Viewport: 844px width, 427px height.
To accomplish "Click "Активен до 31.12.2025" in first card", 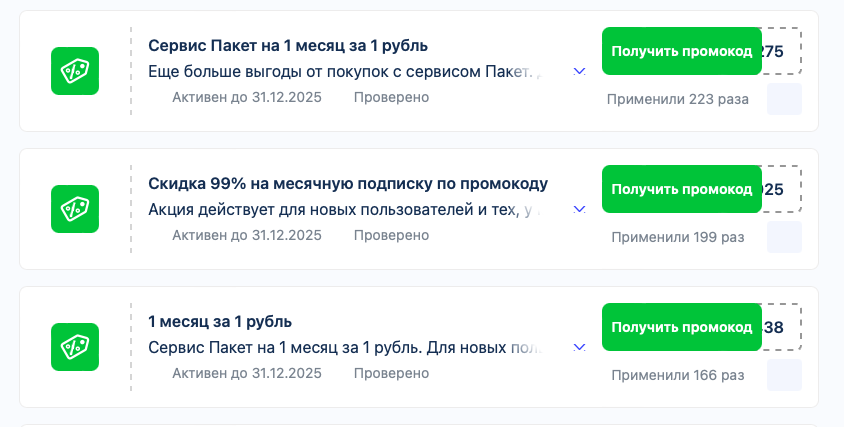I will (247, 97).
